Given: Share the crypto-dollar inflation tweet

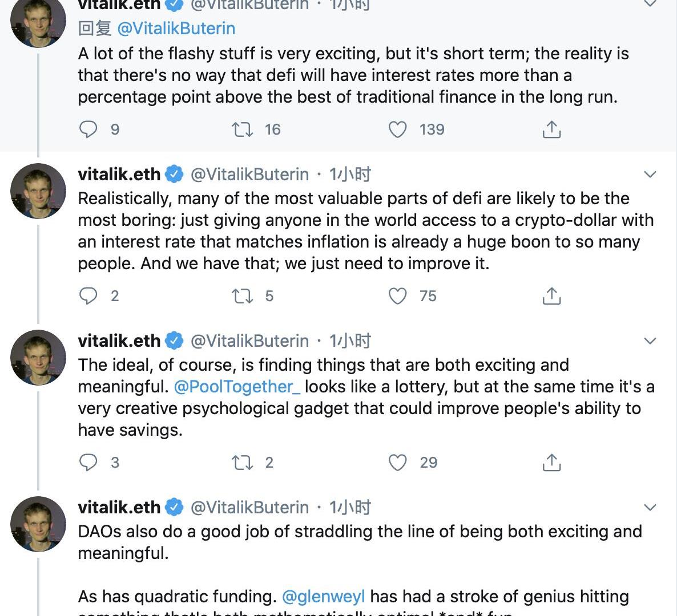Looking at the screenshot, I should 551,296.
